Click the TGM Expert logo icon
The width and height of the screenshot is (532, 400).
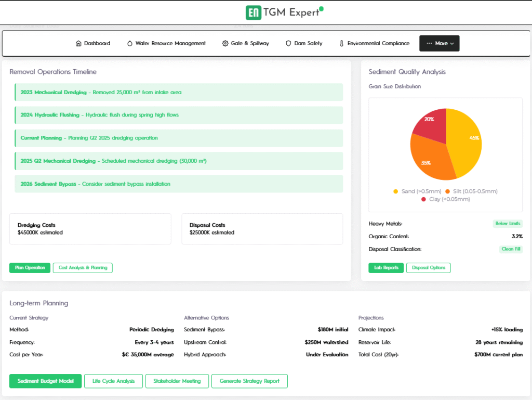[254, 12]
